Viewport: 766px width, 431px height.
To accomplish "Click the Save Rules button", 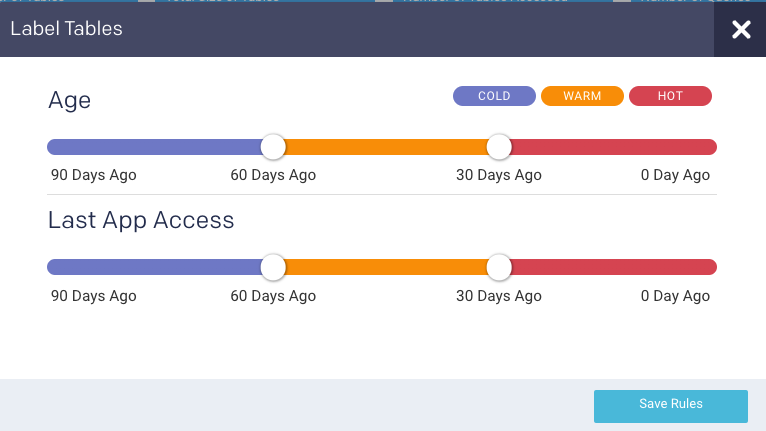I will 670,405.
